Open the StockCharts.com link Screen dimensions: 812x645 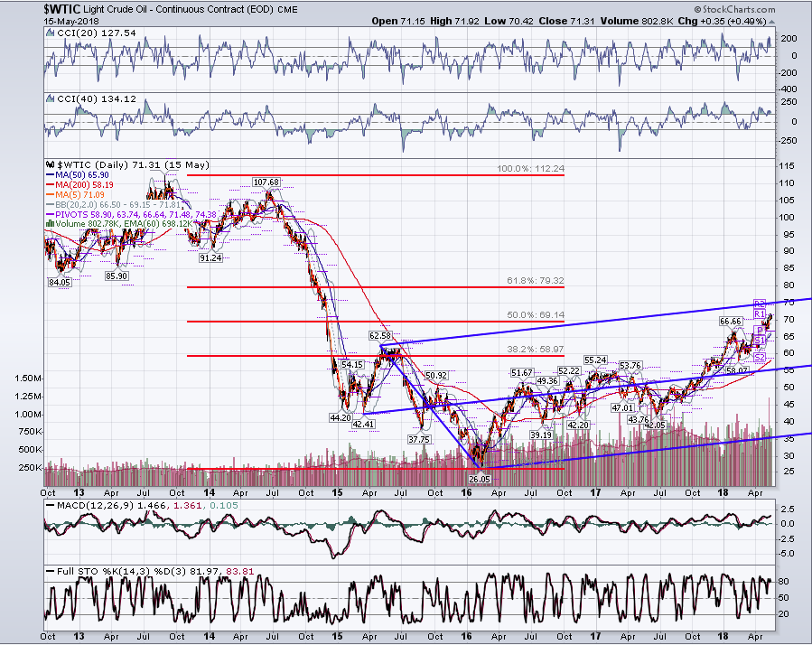pyautogui.click(x=734, y=9)
